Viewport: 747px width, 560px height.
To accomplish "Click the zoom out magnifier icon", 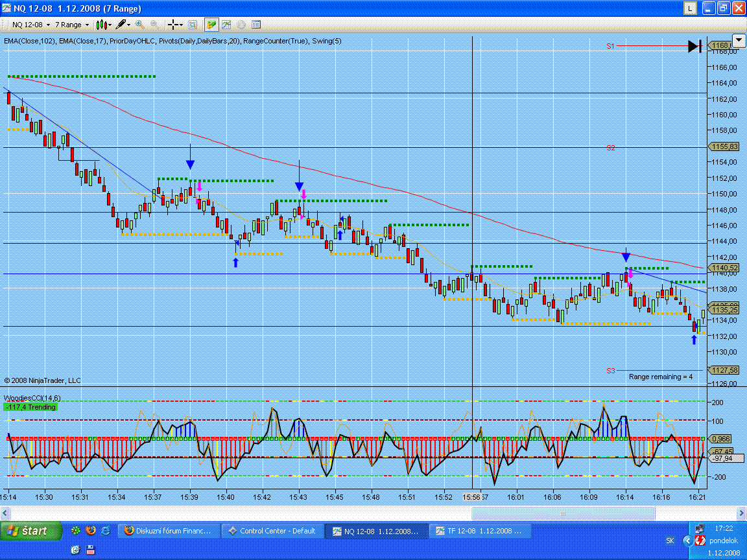I will [155, 25].
